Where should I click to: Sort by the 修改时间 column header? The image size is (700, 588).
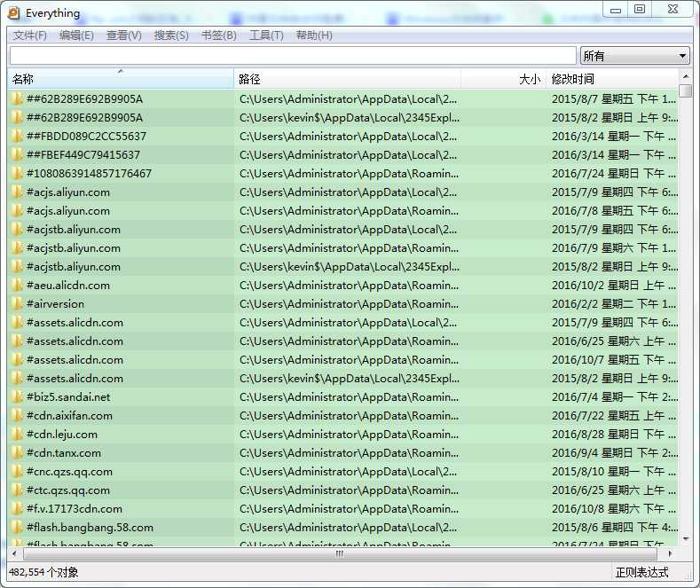coord(611,79)
